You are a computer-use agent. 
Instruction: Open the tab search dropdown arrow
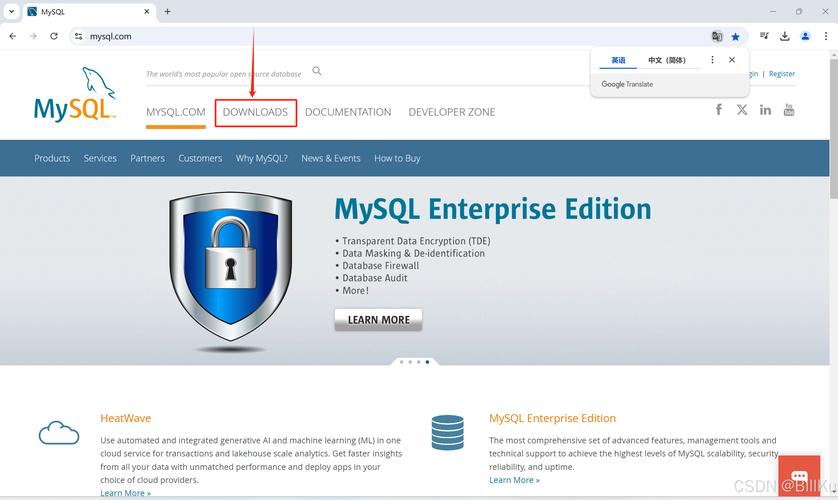click(11, 12)
